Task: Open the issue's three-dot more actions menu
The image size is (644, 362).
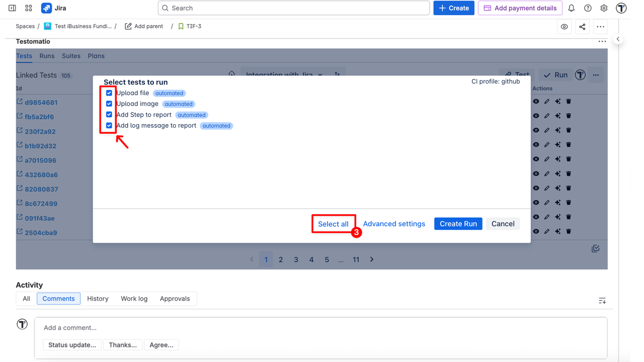Action: [600, 26]
